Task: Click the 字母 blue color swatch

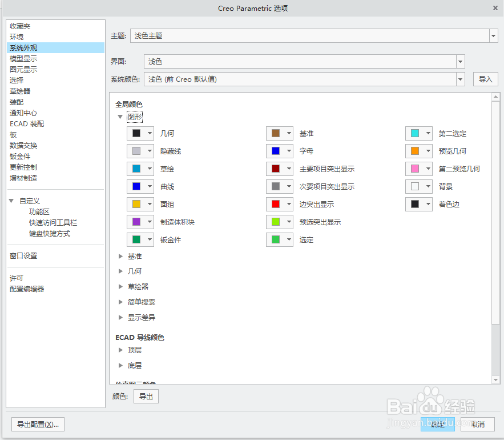Action: click(x=276, y=151)
